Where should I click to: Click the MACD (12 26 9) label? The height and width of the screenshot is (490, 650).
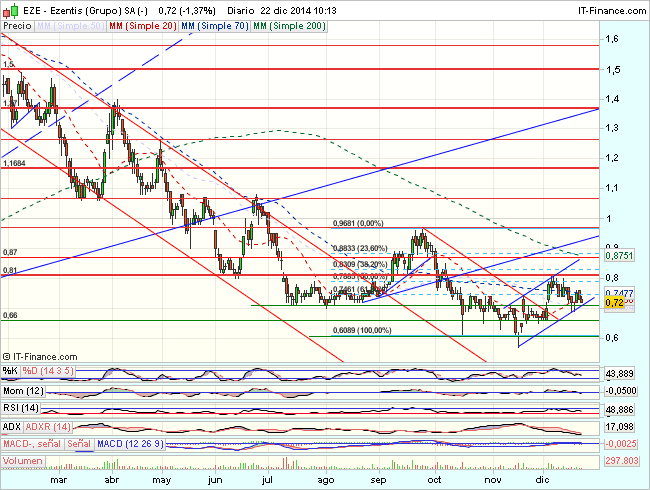(130, 444)
